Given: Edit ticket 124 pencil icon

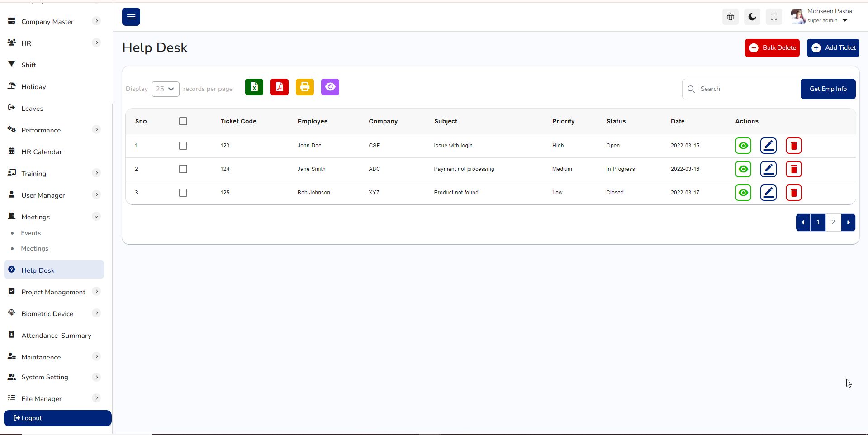Looking at the screenshot, I should [768, 169].
